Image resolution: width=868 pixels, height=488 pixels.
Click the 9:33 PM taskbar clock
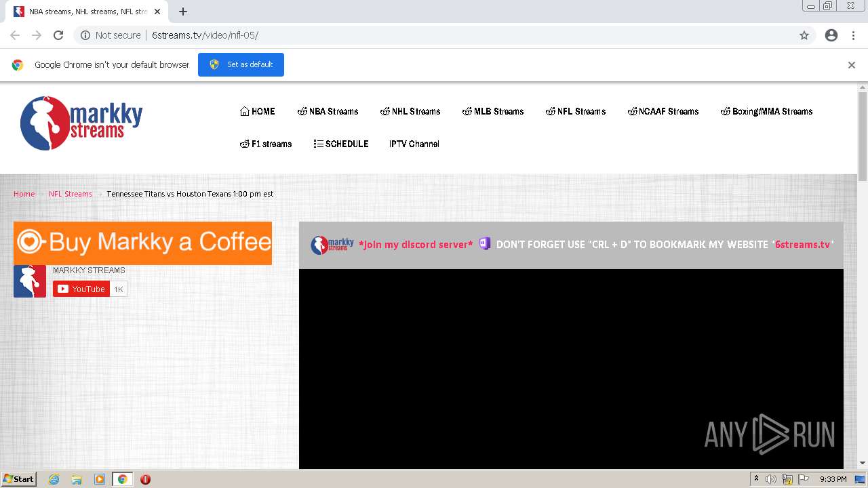click(x=833, y=479)
